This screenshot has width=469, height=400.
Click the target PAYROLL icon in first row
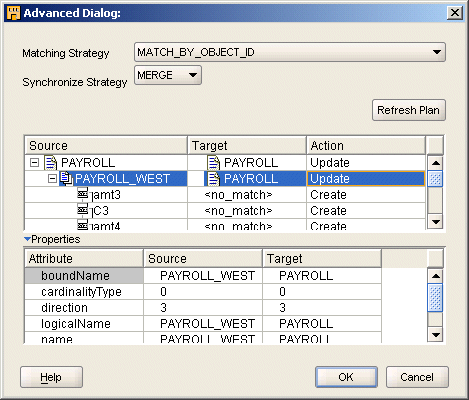[214, 163]
